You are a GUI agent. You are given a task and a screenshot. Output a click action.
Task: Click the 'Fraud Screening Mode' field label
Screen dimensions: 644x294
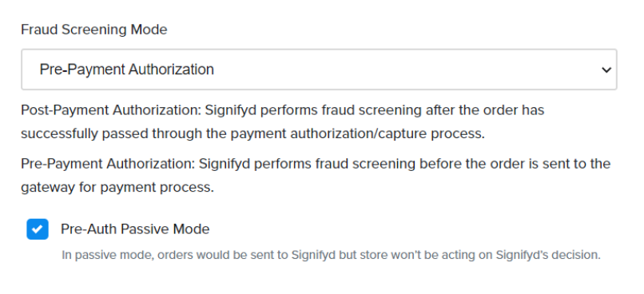[x=94, y=30]
